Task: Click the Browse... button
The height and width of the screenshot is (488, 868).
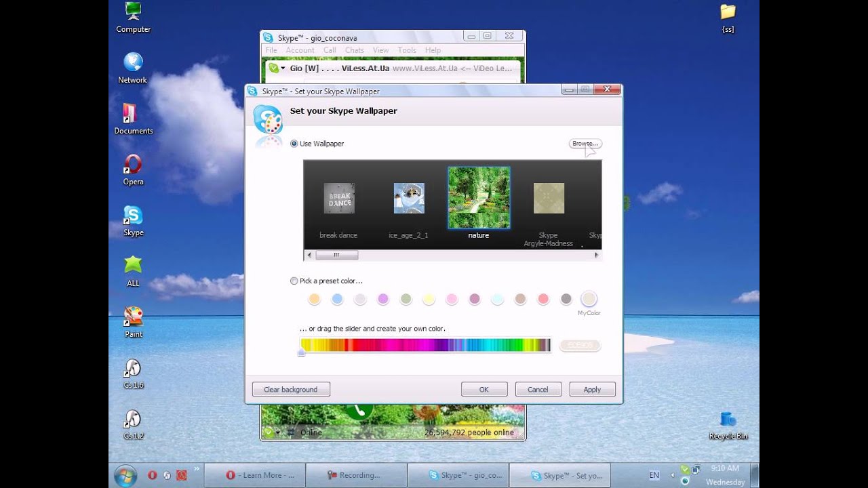Action: coord(585,144)
